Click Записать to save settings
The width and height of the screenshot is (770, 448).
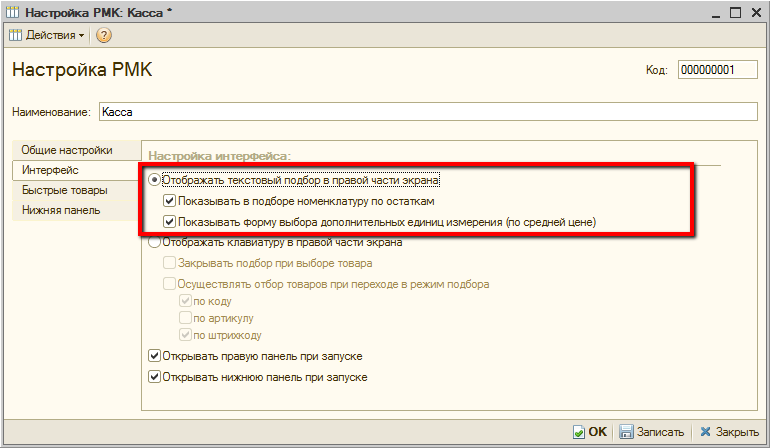pos(651,432)
